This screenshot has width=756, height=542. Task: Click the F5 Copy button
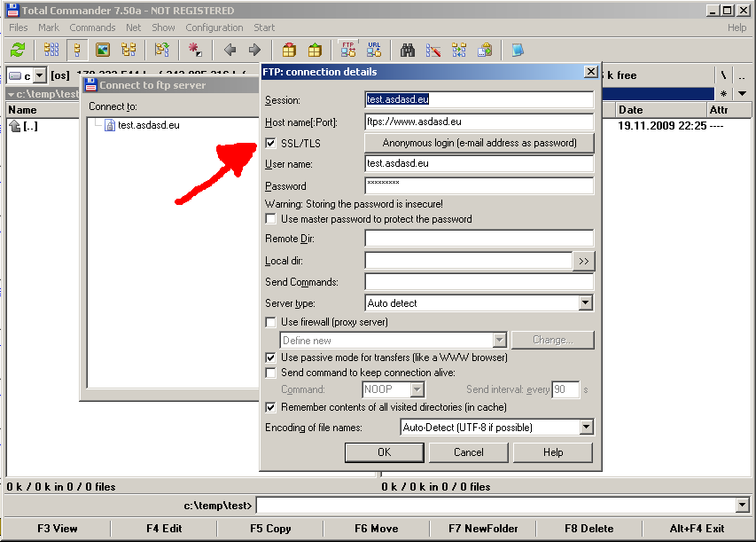pyautogui.click(x=270, y=529)
